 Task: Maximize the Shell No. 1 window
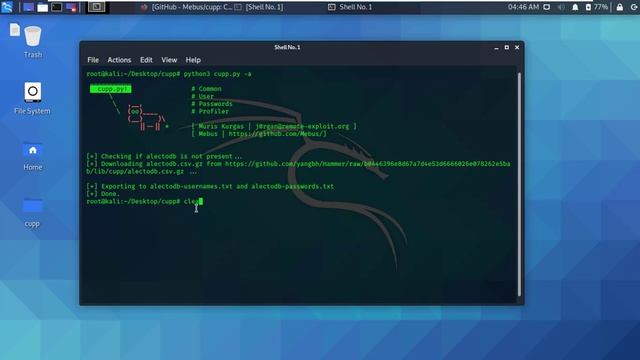point(507,47)
